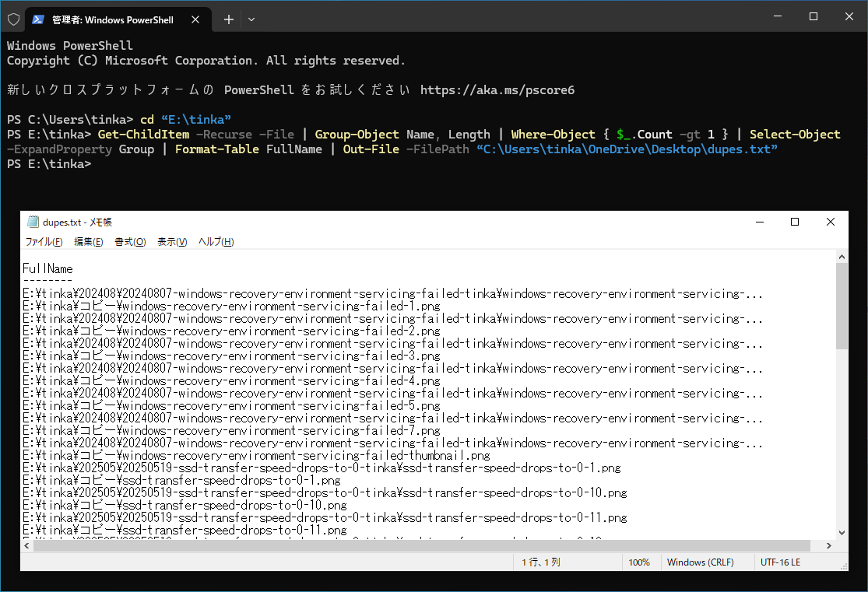Screen dimensions: 868x592
Task: Click the Notepad document icon in dupes.txt title bar
Action: (x=32, y=222)
